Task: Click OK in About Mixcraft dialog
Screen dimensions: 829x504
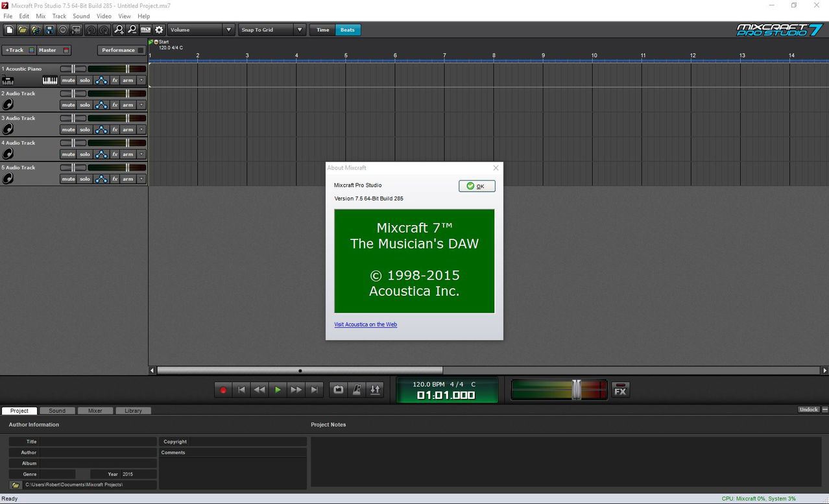Action: tap(477, 186)
